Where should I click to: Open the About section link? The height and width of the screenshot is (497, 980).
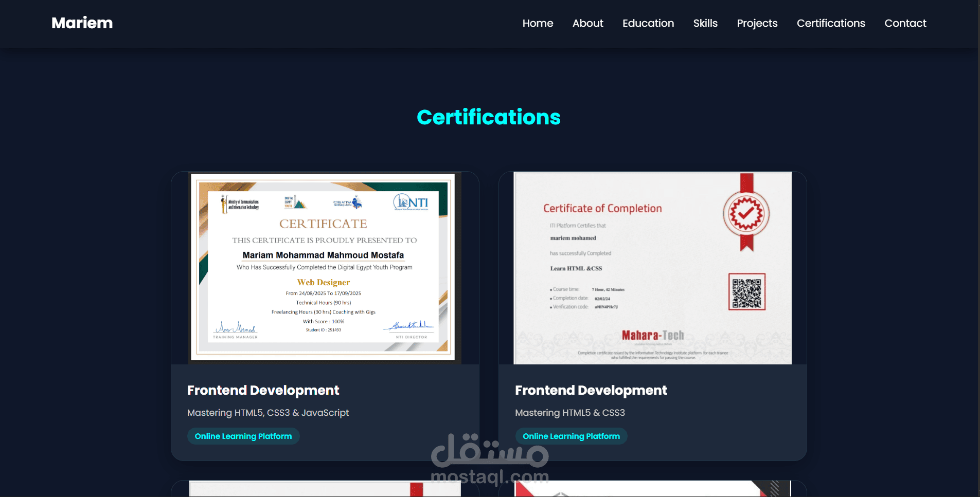(x=587, y=23)
